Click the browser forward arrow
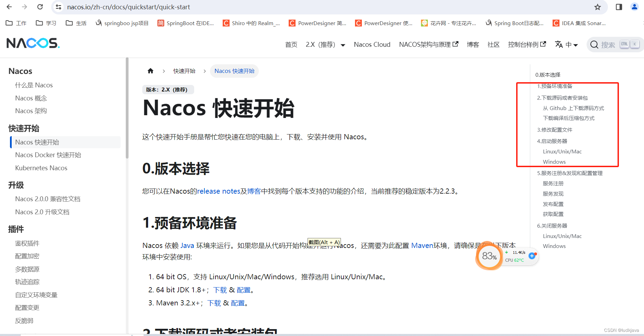 point(24,7)
